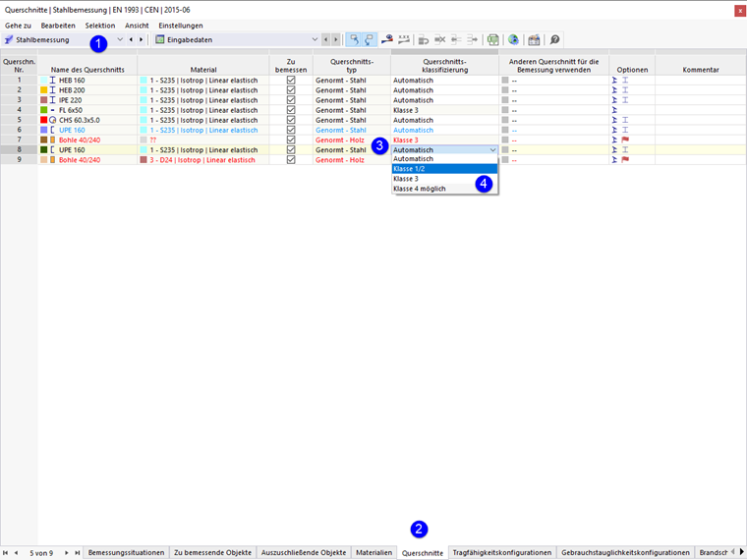Go to next add-on arrow next to Stahlbemessung
This screenshot has width=747, height=560.
pyautogui.click(x=141, y=39)
